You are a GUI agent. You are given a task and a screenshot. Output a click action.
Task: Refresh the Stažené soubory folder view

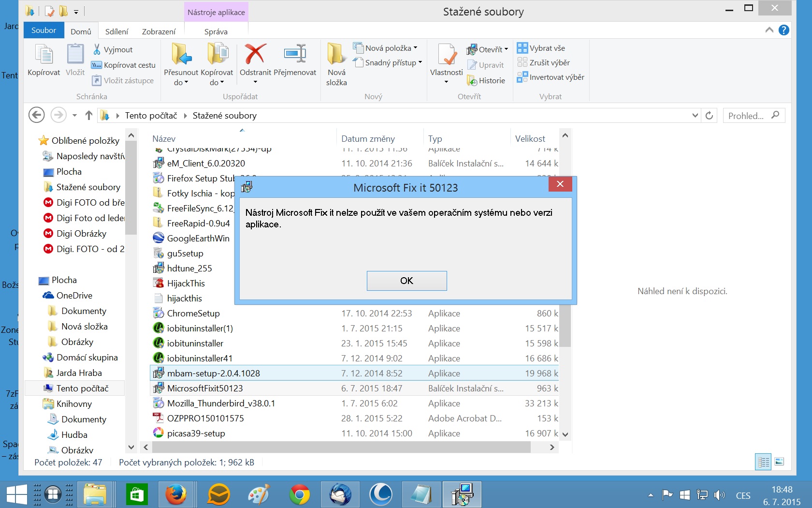click(x=709, y=115)
